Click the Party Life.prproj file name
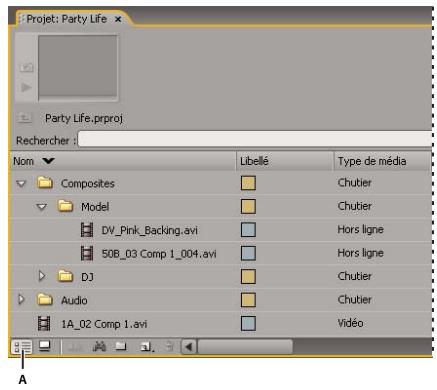The height and width of the screenshot is (390, 437). tap(84, 118)
